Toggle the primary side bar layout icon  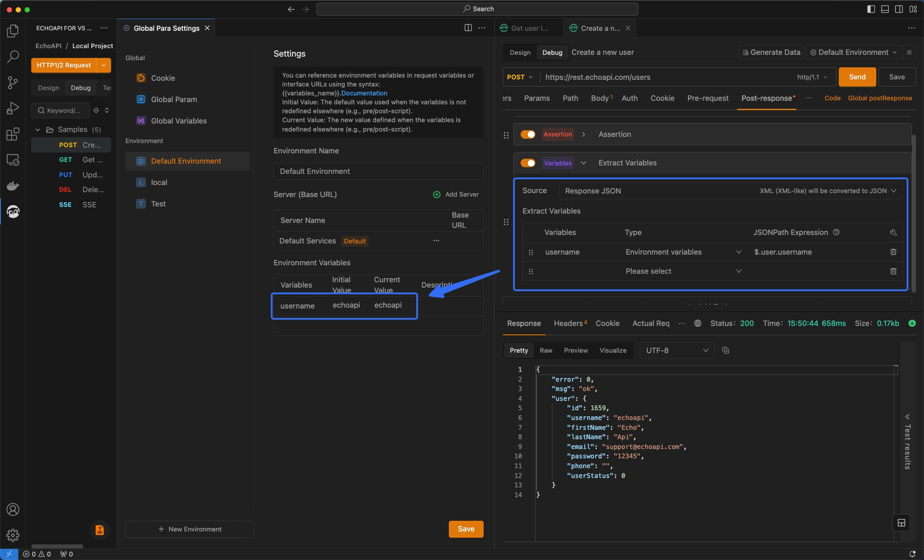tap(871, 9)
